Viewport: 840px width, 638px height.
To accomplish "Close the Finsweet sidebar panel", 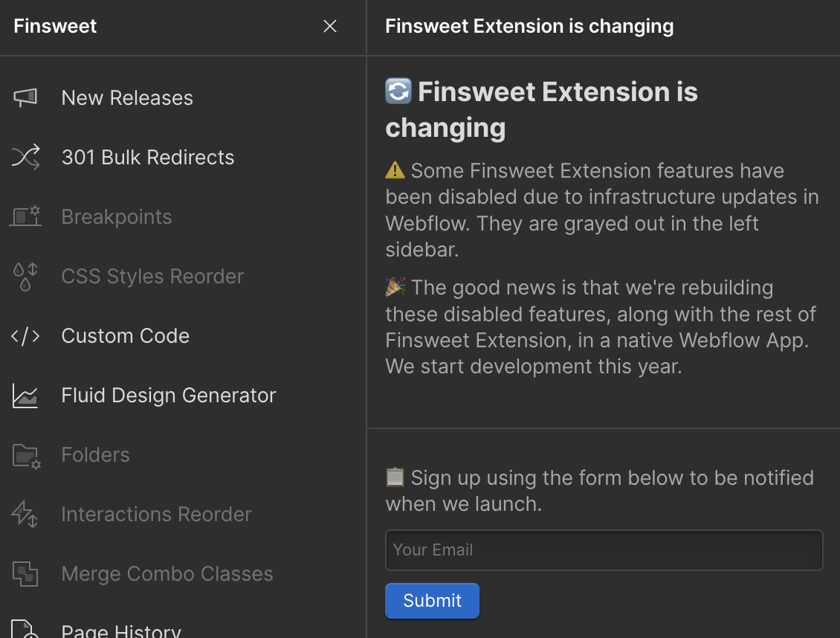I will click(330, 27).
